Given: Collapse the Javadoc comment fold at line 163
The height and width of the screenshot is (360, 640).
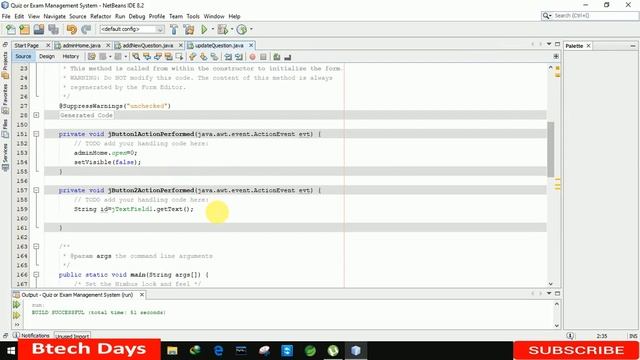Looking at the screenshot, I should [36, 247].
